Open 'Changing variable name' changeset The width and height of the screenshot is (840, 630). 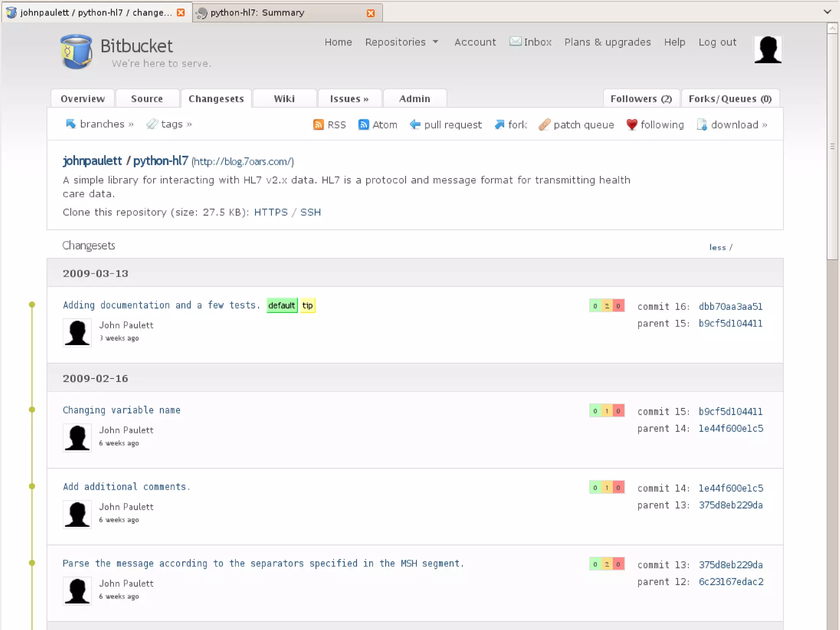(x=121, y=410)
